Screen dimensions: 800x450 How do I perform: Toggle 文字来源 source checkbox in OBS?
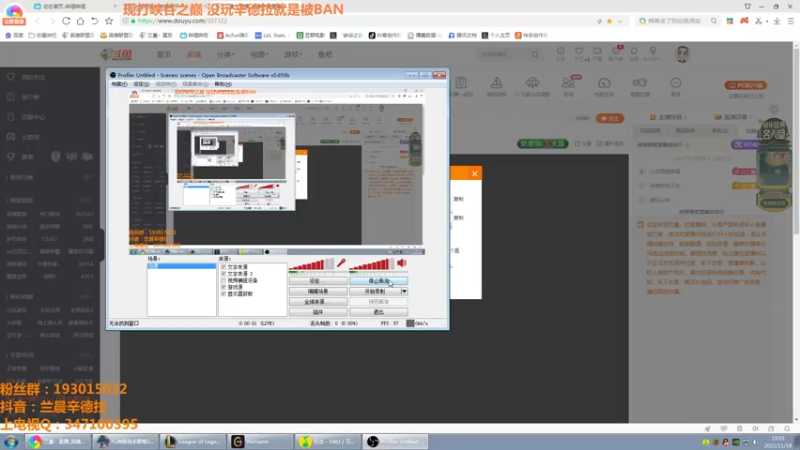(223, 267)
